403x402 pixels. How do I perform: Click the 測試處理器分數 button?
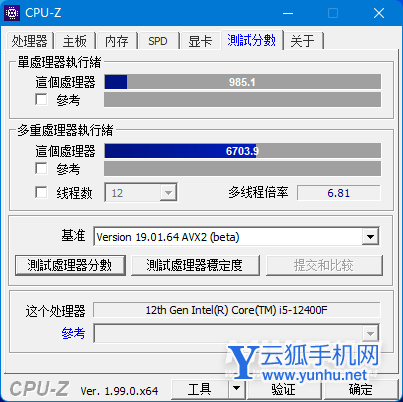pyautogui.click(x=70, y=265)
